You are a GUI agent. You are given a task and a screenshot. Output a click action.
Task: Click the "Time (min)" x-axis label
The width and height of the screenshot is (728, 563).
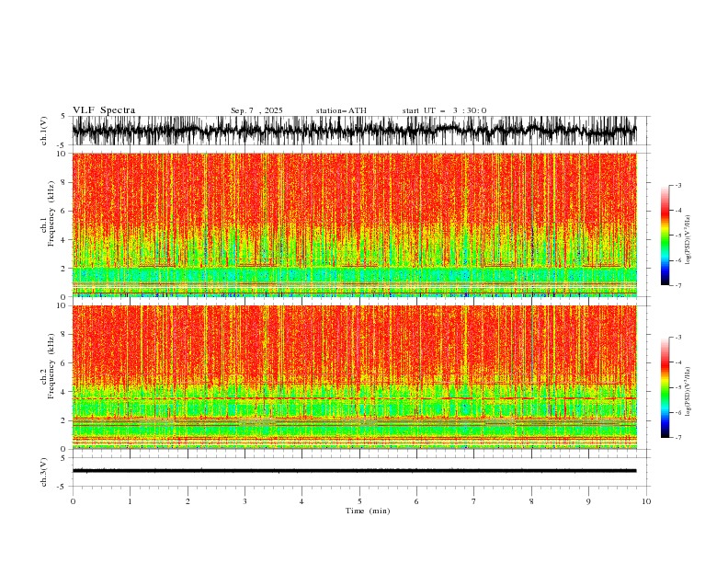click(368, 511)
